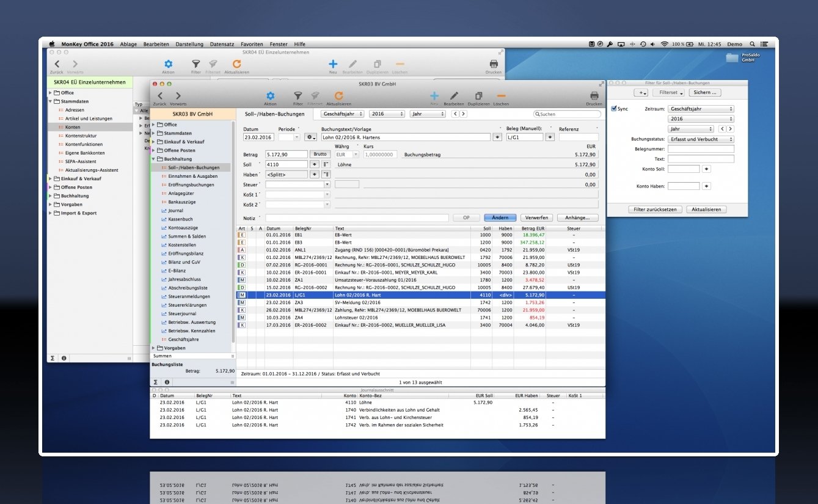Click the Filter zurücksetzen button
818x504 pixels.
(x=655, y=210)
